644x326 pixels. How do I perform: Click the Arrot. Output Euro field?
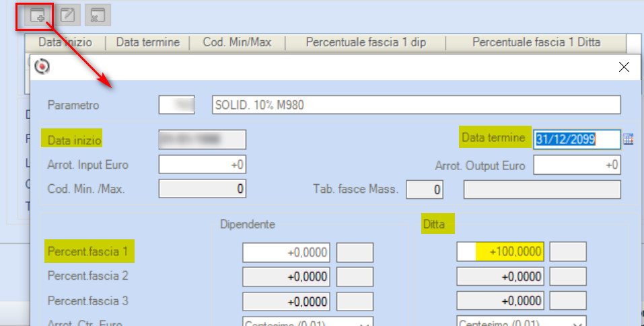pyautogui.click(x=577, y=165)
